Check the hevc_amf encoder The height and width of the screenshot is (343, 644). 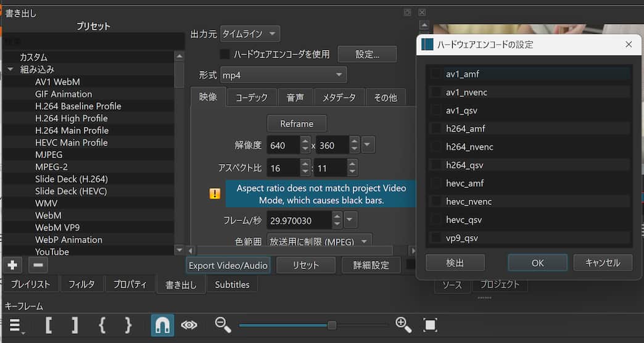pos(436,183)
